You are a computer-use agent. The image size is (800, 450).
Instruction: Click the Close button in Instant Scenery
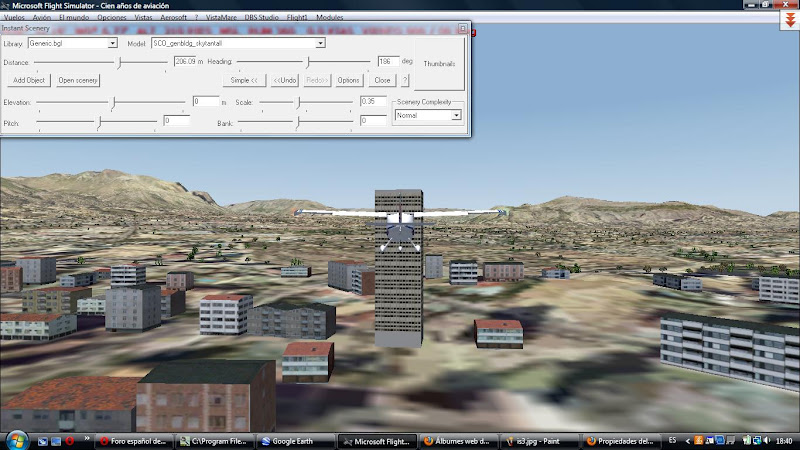point(382,80)
